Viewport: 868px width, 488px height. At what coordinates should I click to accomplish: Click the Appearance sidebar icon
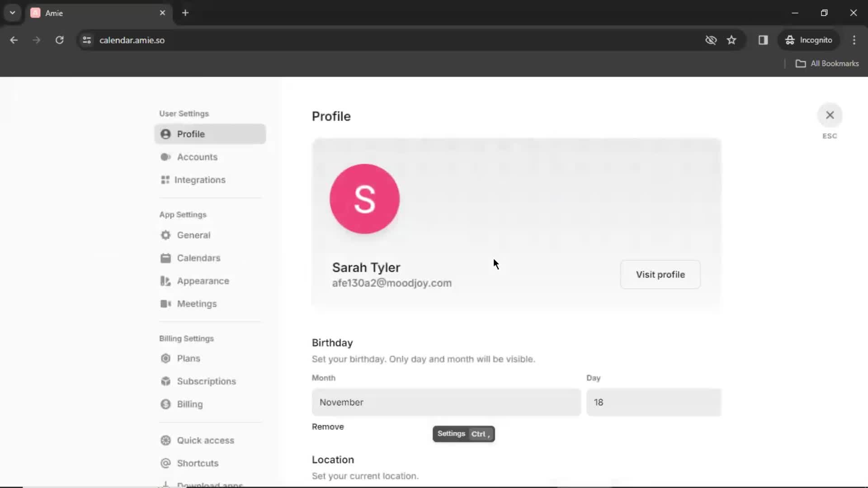[165, 281]
